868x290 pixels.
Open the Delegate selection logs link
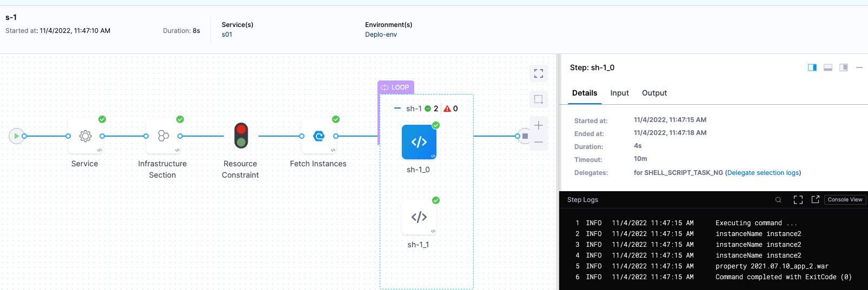(x=763, y=173)
